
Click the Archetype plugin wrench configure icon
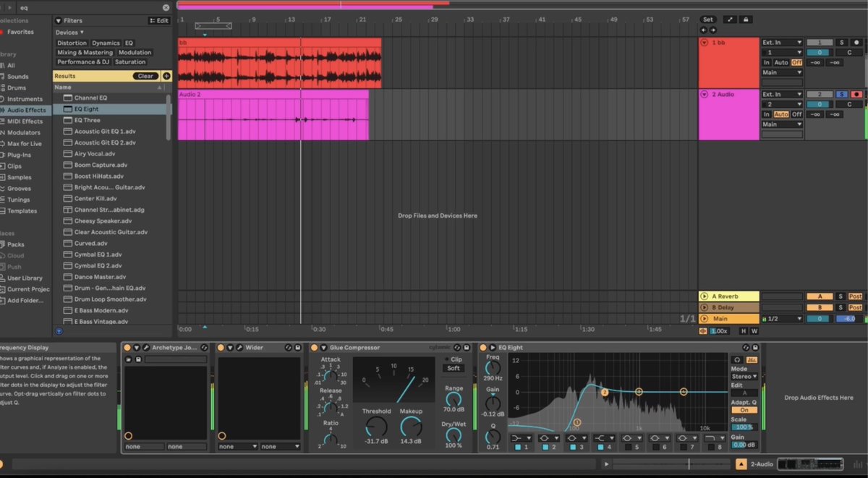[x=146, y=348]
